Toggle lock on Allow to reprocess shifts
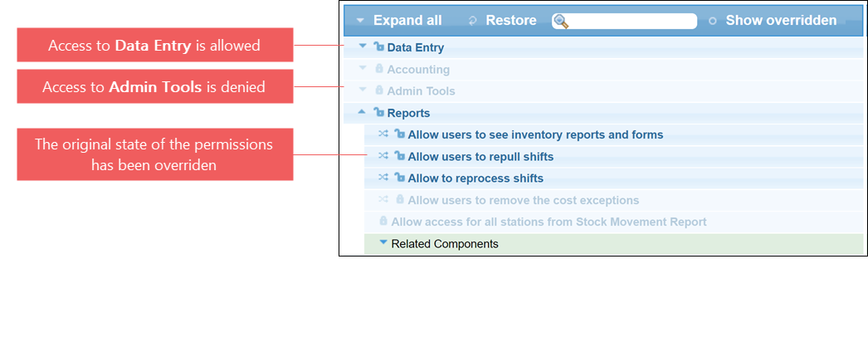 [400, 178]
